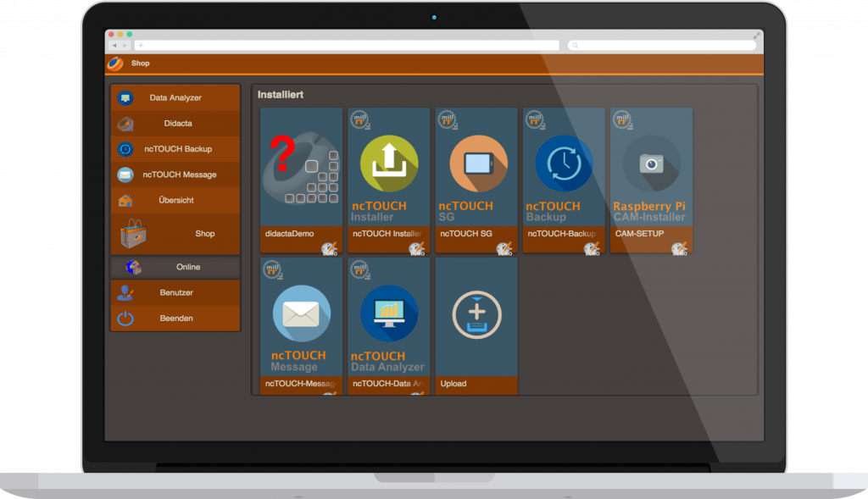Switch to Übersicht in the sidebar
The width and height of the screenshot is (868, 499).
pos(175,200)
